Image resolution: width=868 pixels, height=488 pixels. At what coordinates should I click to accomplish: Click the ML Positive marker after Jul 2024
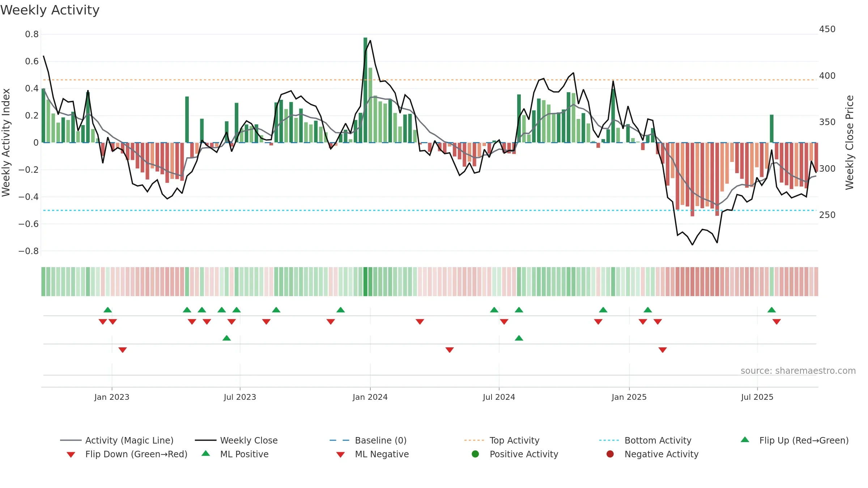pyautogui.click(x=519, y=338)
